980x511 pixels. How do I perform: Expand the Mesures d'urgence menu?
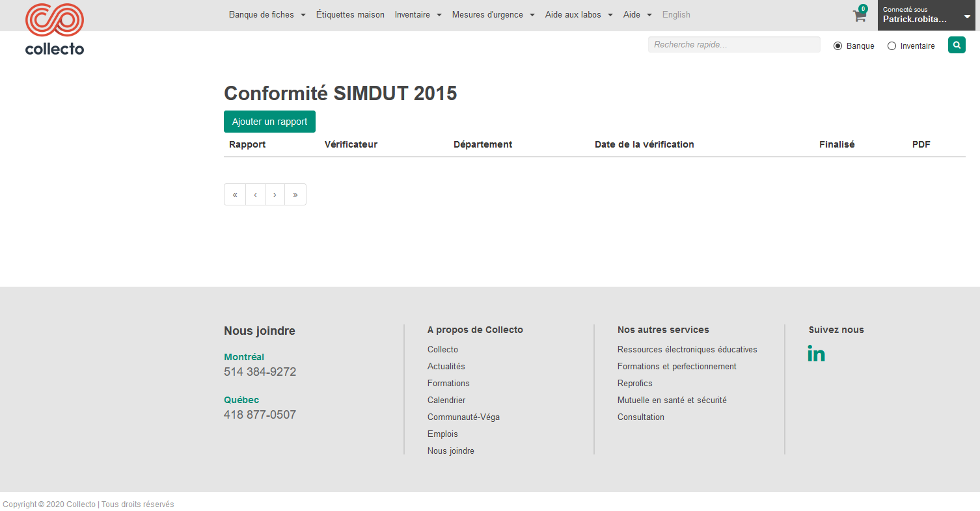493,15
